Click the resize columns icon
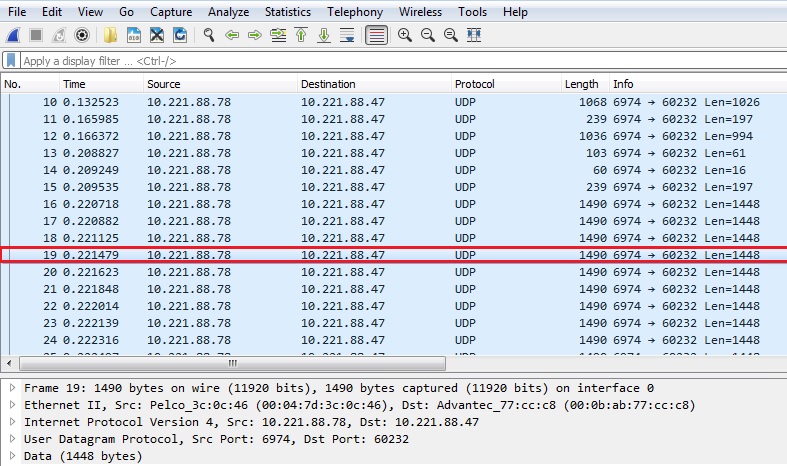The height and width of the screenshot is (466, 787). (474, 35)
